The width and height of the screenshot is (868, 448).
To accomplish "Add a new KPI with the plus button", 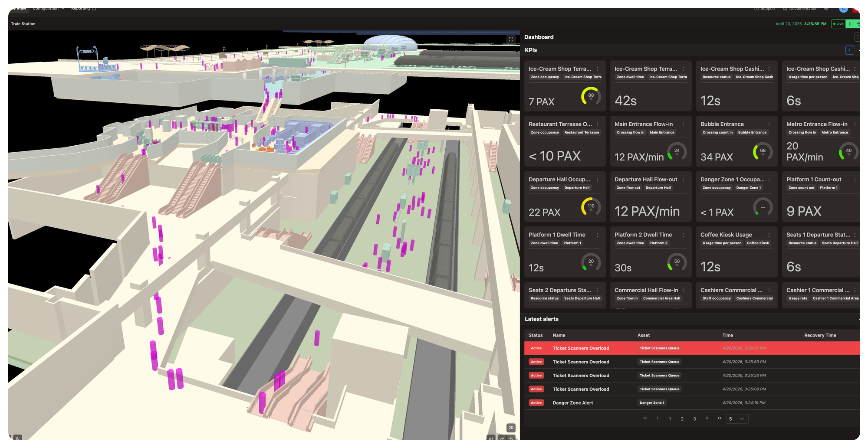I will (x=849, y=50).
